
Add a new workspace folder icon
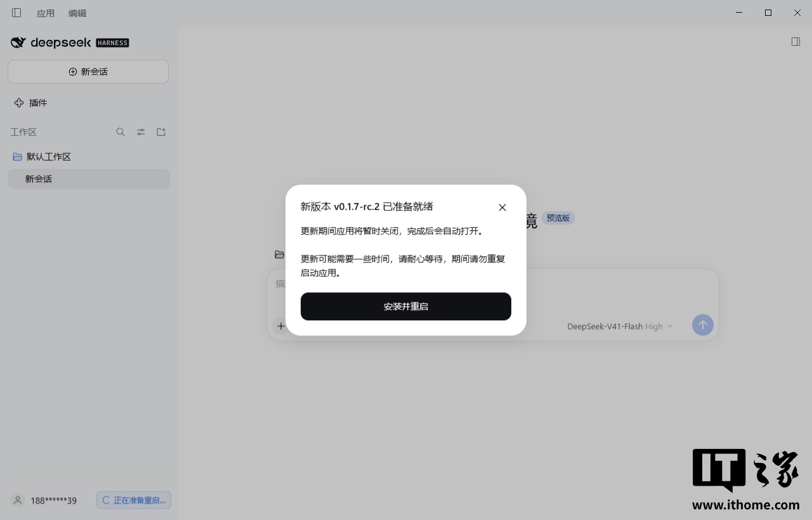(x=161, y=132)
